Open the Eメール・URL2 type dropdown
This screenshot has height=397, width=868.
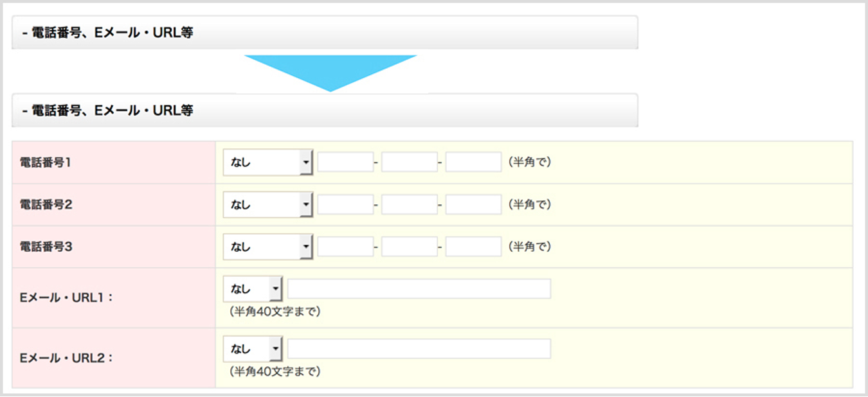[x=253, y=349]
